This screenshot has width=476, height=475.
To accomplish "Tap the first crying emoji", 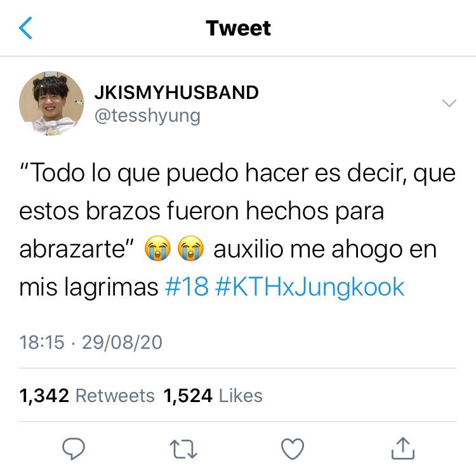I will coord(157,249).
